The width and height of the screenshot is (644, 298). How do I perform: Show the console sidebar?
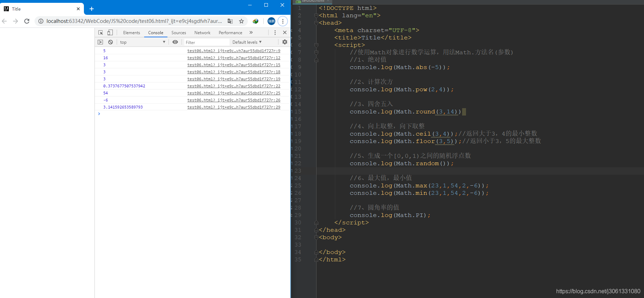coord(100,42)
